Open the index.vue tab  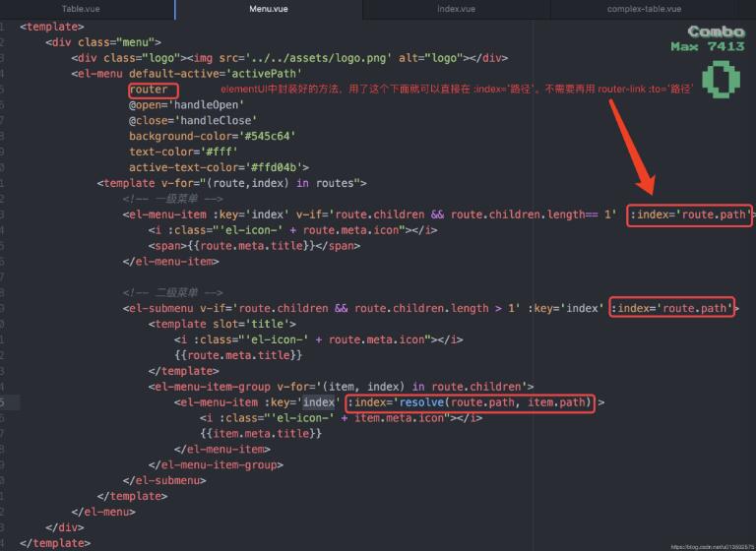[456, 9]
